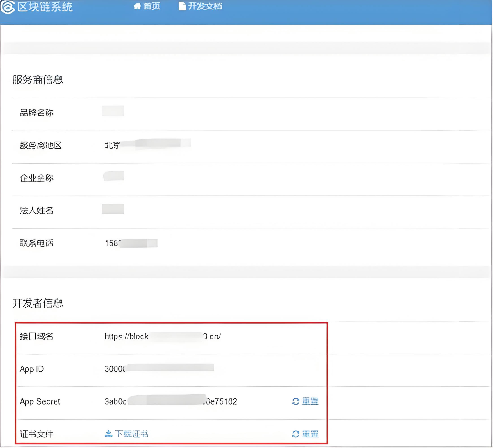Click the 品牌名称 label
493x448 pixels.
(37, 113)
